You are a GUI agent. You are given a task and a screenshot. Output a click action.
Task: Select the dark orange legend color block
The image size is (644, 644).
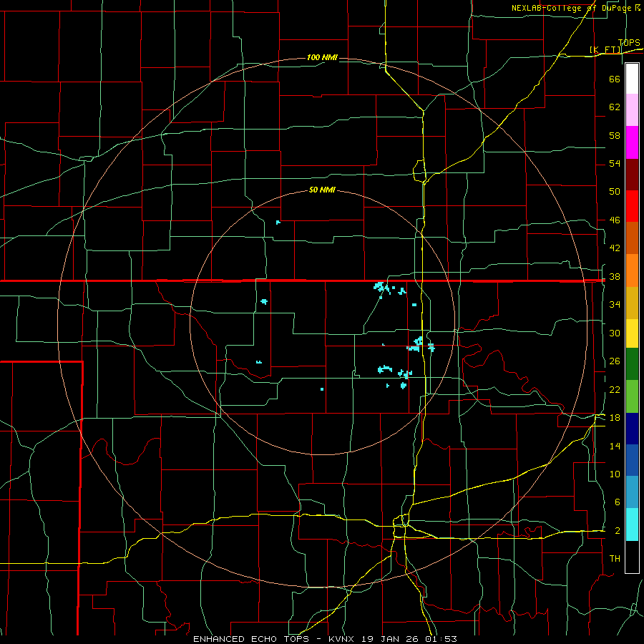coord(632,238)
